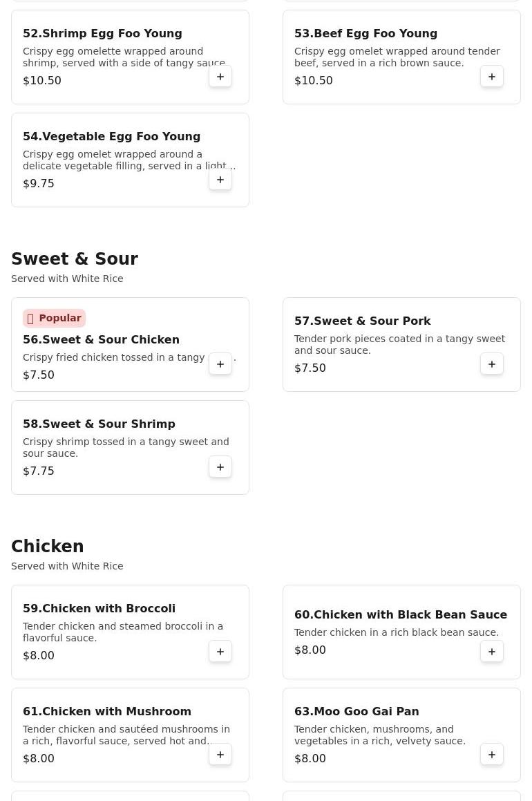Open the 61.Chicken with Mushroom item title
Screen dimensions: 532x801
tap(106, 712)
